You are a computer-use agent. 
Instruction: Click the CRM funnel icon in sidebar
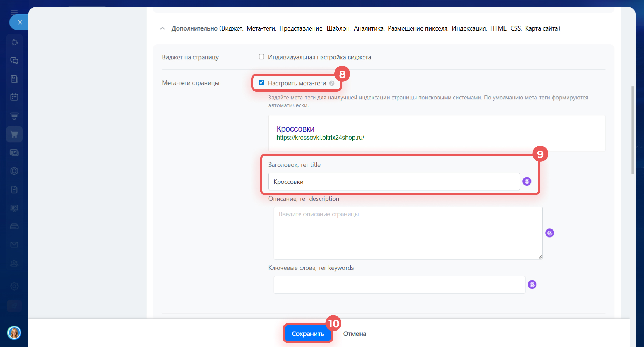pos(14,116)
